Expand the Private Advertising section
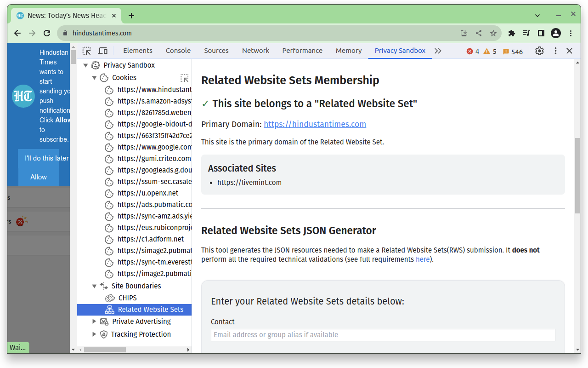 (x=94, y=321)
